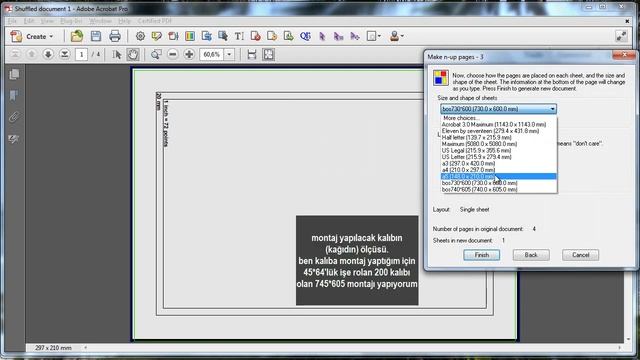Click the Q quite imposing plug-in icon
This screenshot has height=360, width=640.
[305, 36]
